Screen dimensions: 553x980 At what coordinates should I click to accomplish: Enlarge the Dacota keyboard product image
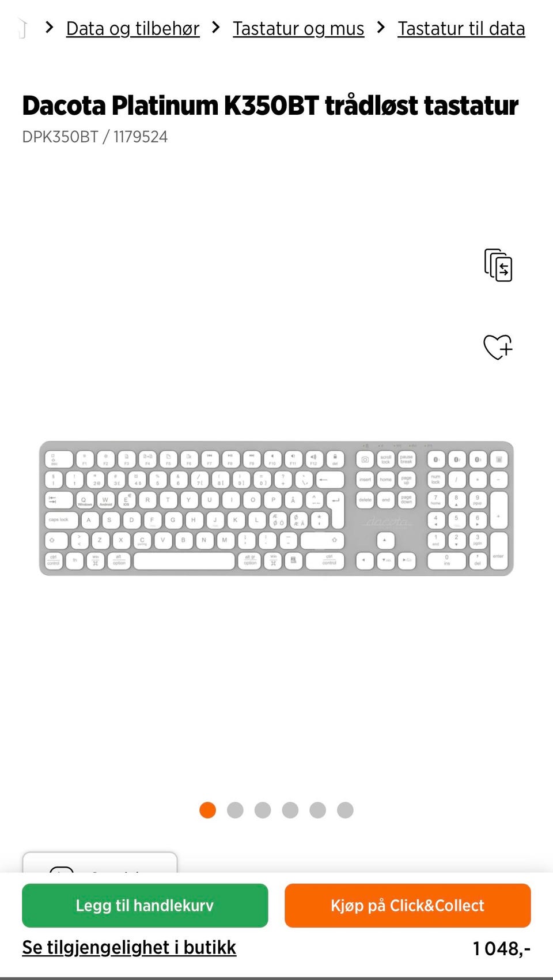pos(276,508)
